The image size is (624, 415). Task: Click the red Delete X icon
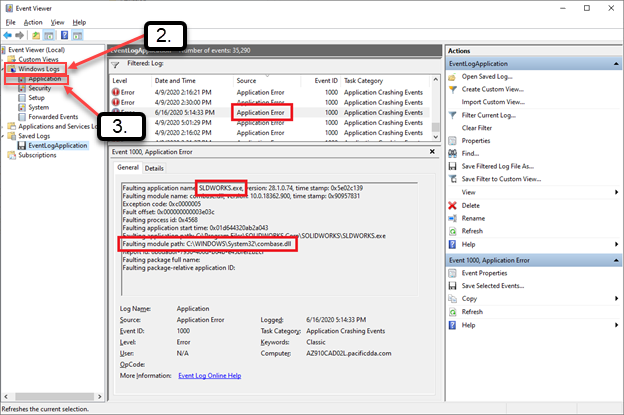click(452, 205)
